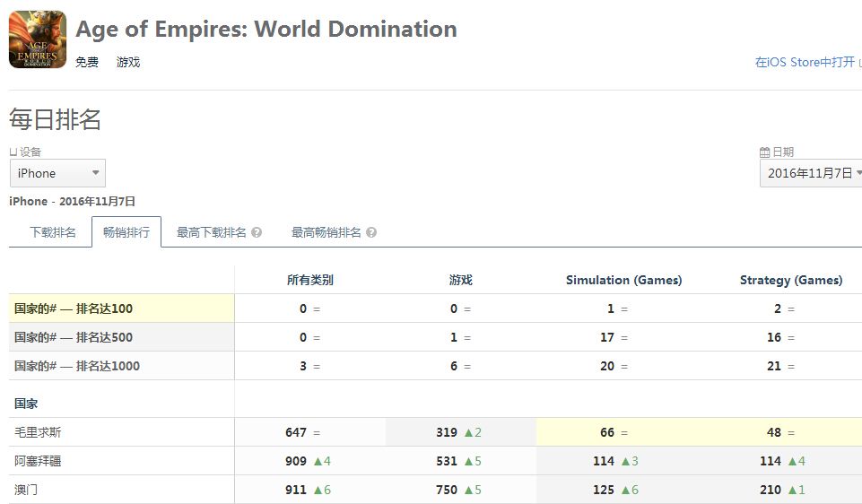862x504 pixels.
Task: Click the calendar icon next to 日期
Action: (x=765, y=152)
